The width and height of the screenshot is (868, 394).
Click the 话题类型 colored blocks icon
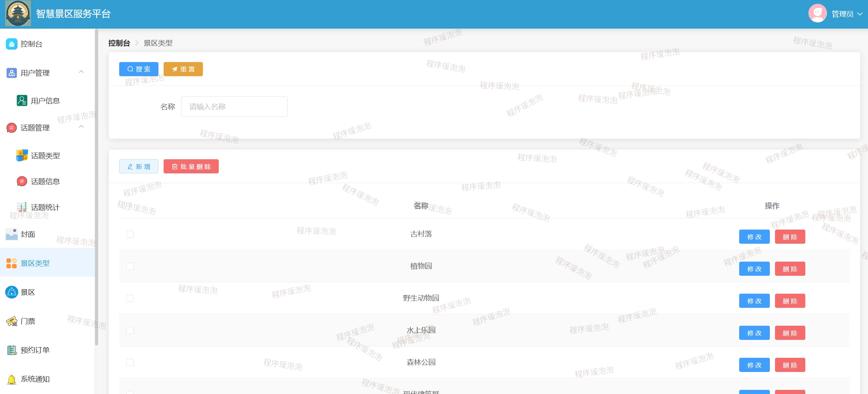pos(22,155)
